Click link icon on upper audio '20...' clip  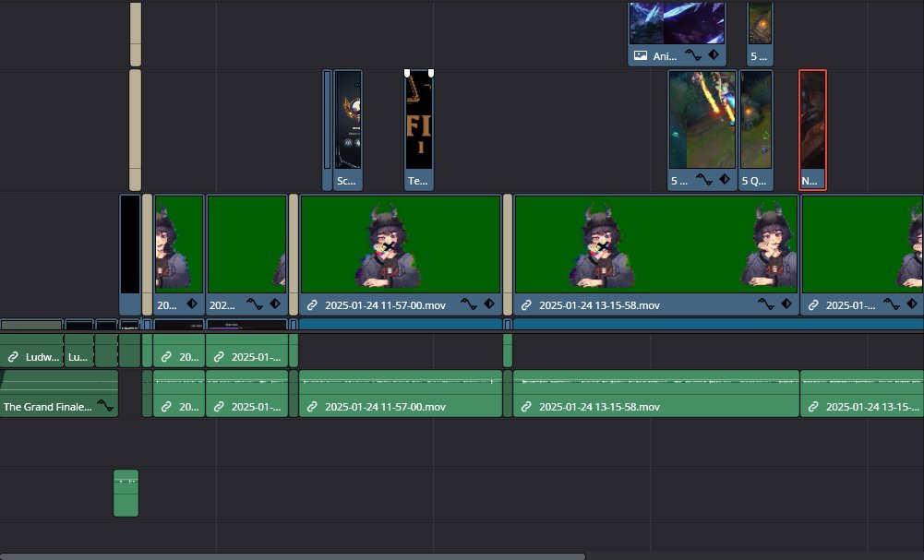pyautogui.click(x=166, y=357)
